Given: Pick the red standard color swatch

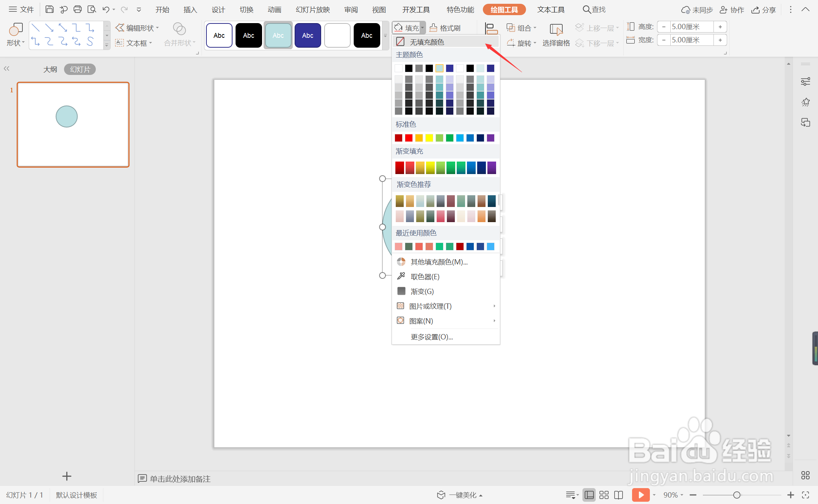Looking at the screenshot, I should pyautogui.click(x=409, y=138).
